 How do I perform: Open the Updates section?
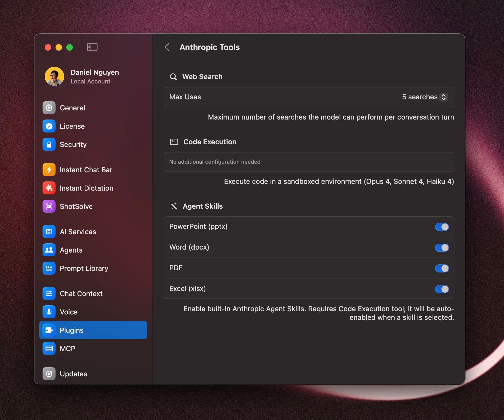pos(73,374)
